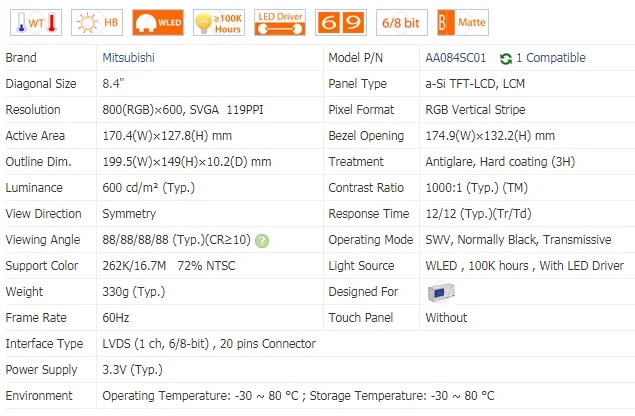Click the 1 Compatible link
The width and height of the screenshot is (635, 416).
pos(551,58)
